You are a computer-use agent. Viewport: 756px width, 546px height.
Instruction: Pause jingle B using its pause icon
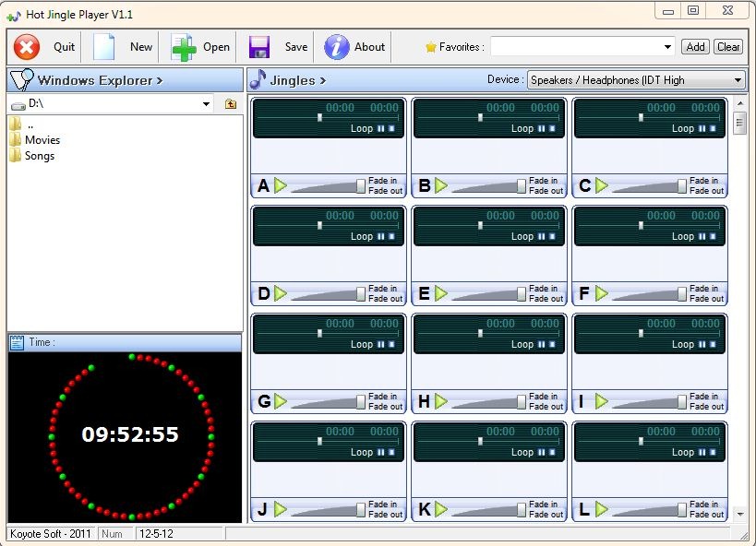pos(540,129)
